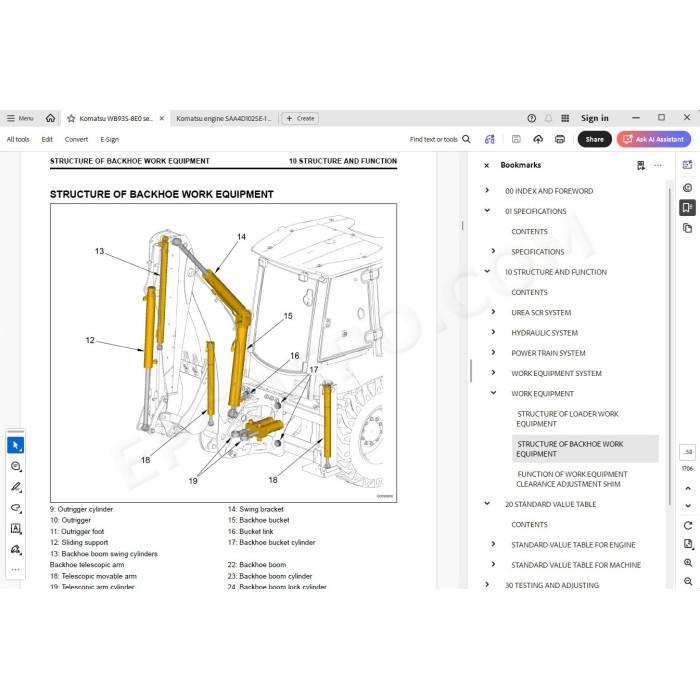Open STRUCTURE OF LOADER WORK EQUIPMENT bookmark
Image resolution: width=700 pixels, height=700 pixels.
tap(567, 419)
